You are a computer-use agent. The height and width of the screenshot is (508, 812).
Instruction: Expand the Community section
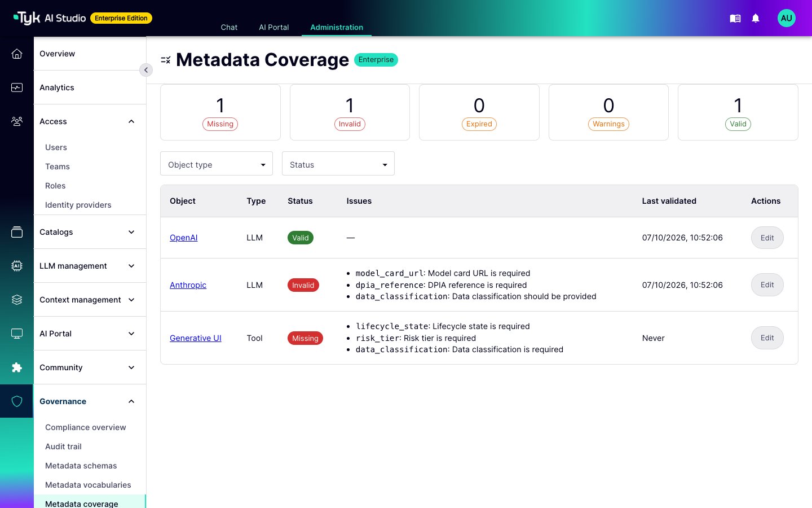coord(90,367)
